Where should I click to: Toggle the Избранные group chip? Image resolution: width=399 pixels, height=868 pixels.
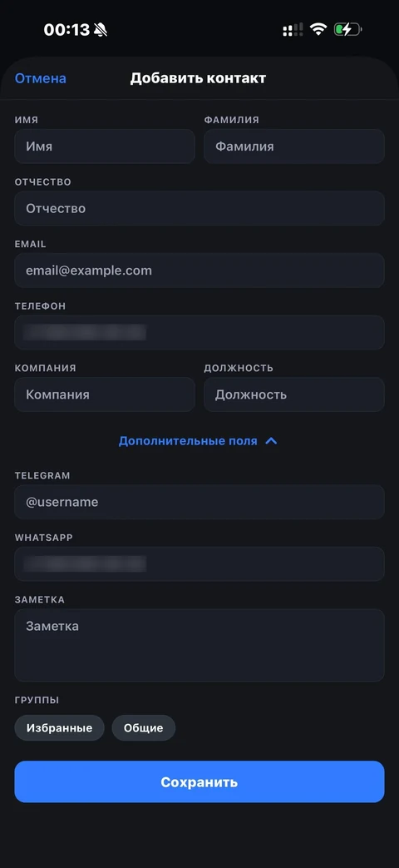pos(59,728)
